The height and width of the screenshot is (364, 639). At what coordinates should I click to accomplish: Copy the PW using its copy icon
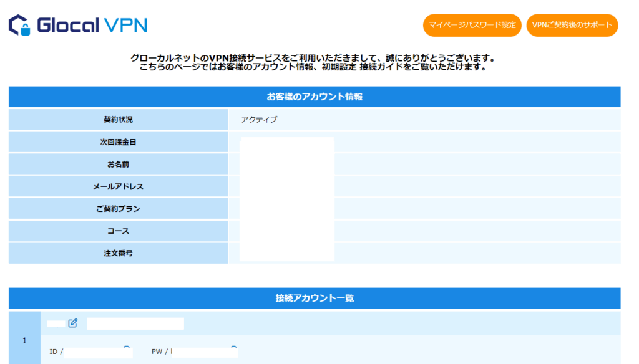pos(234,347)
